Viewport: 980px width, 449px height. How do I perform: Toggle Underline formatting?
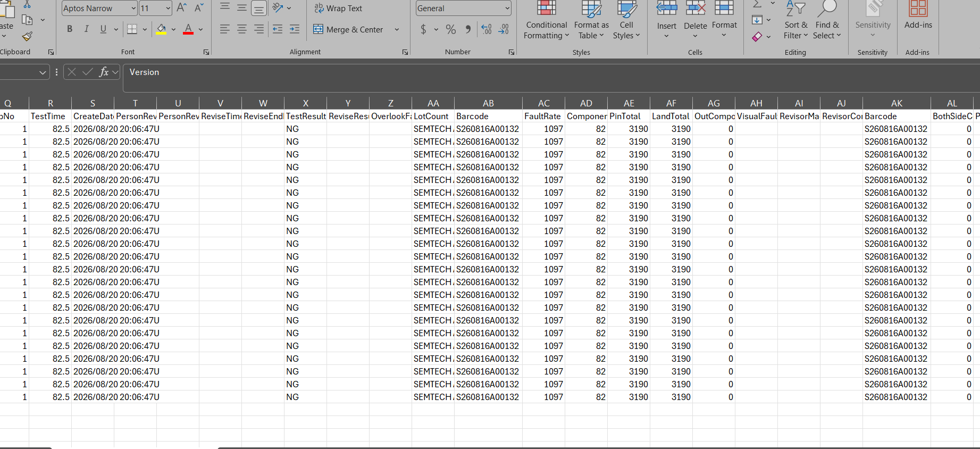pos(103,29)
